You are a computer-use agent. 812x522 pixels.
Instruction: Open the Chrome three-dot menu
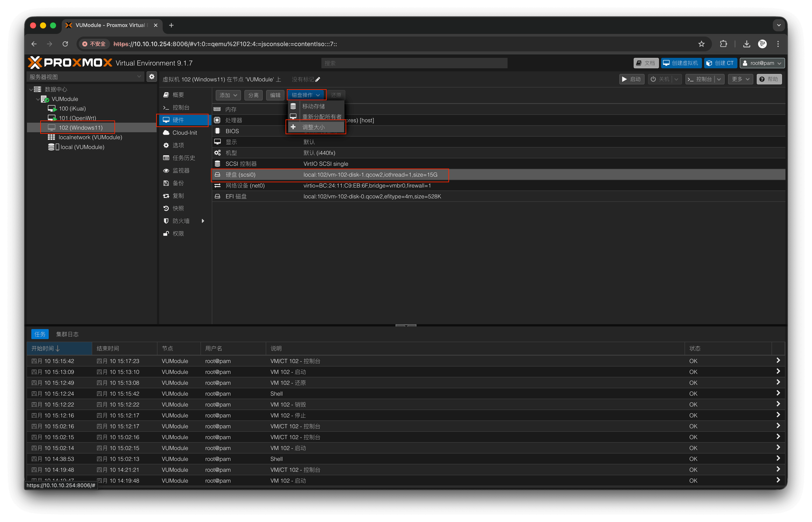point(778,44)
